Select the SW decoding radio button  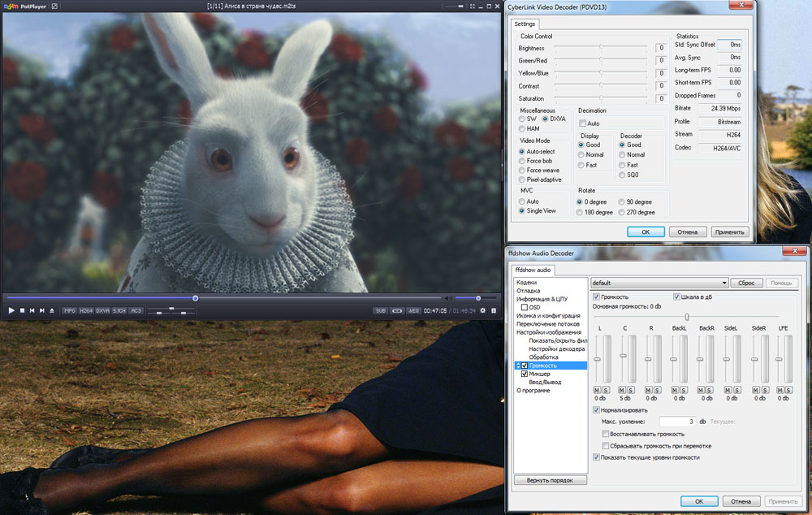click(521, 119)
